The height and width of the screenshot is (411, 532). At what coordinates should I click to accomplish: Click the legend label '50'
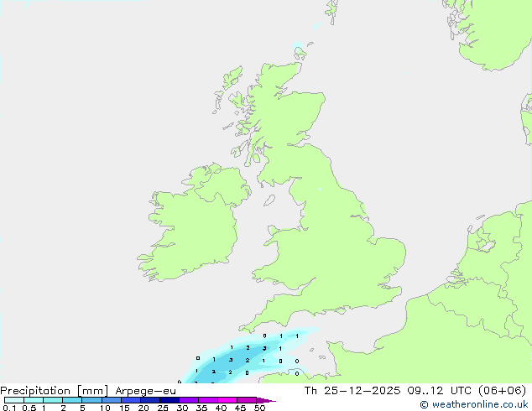(x=259, y=408)
